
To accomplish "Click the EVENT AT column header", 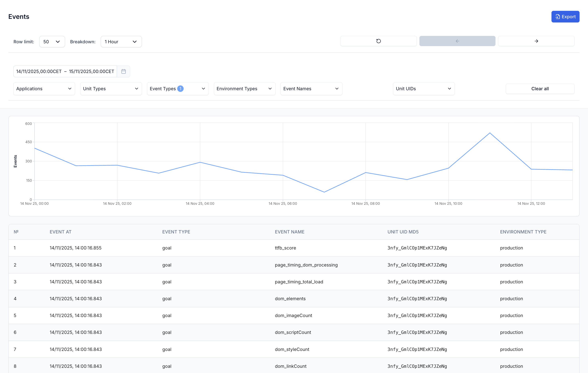I will coord(61,232).
